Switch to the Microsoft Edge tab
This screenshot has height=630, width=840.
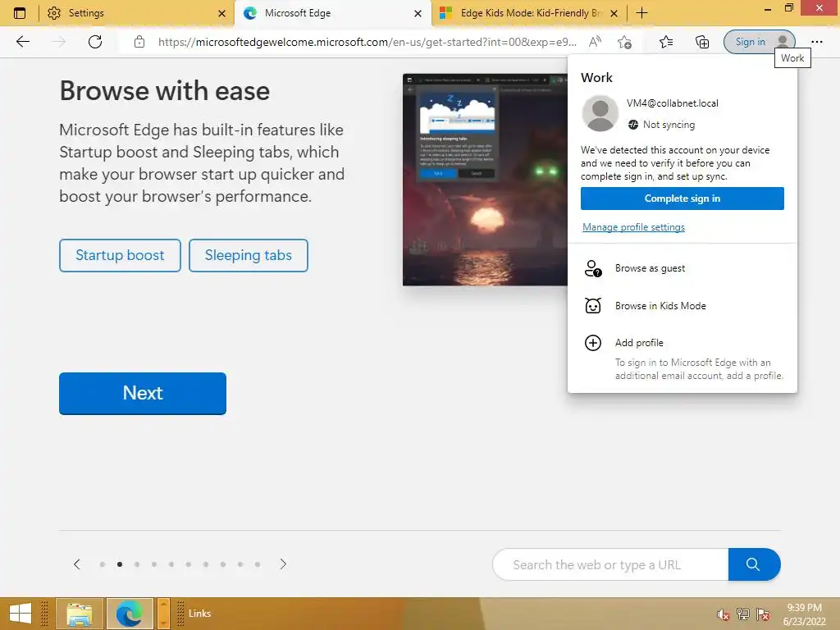(332, 13)
